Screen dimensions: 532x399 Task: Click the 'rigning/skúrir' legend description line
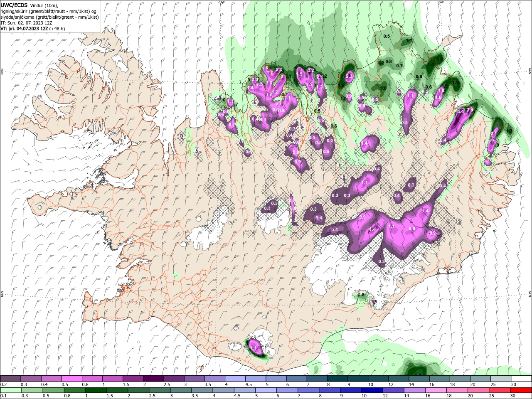(x=49, y=11)
